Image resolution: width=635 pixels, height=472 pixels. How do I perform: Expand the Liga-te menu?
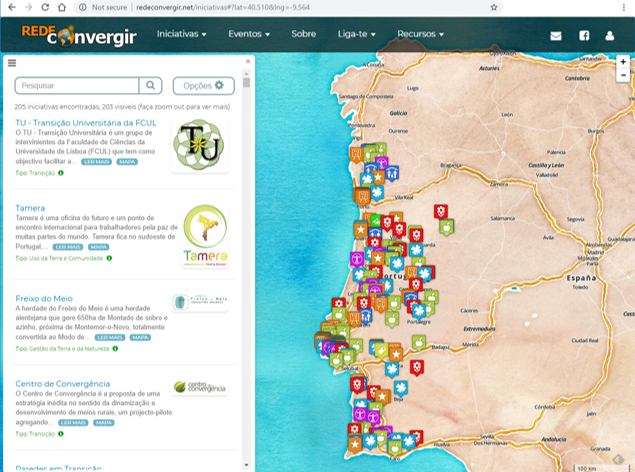[x=356, y=34]
